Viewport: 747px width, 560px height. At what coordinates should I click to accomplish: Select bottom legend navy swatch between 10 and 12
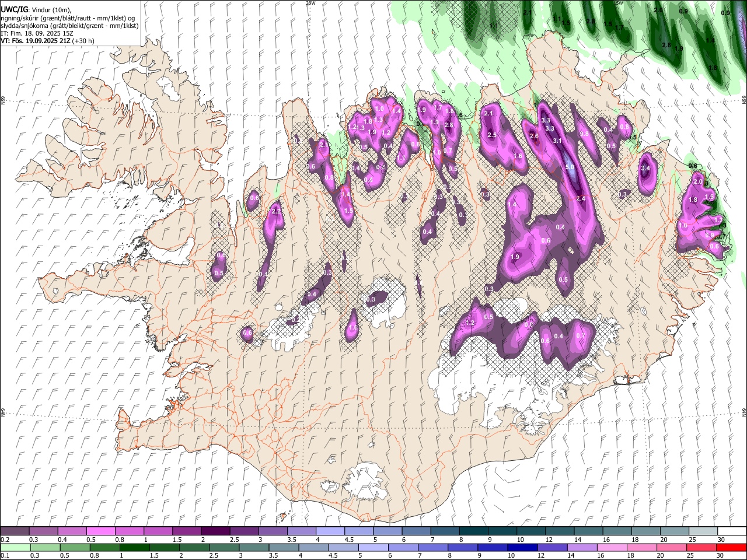coord(522,547)
